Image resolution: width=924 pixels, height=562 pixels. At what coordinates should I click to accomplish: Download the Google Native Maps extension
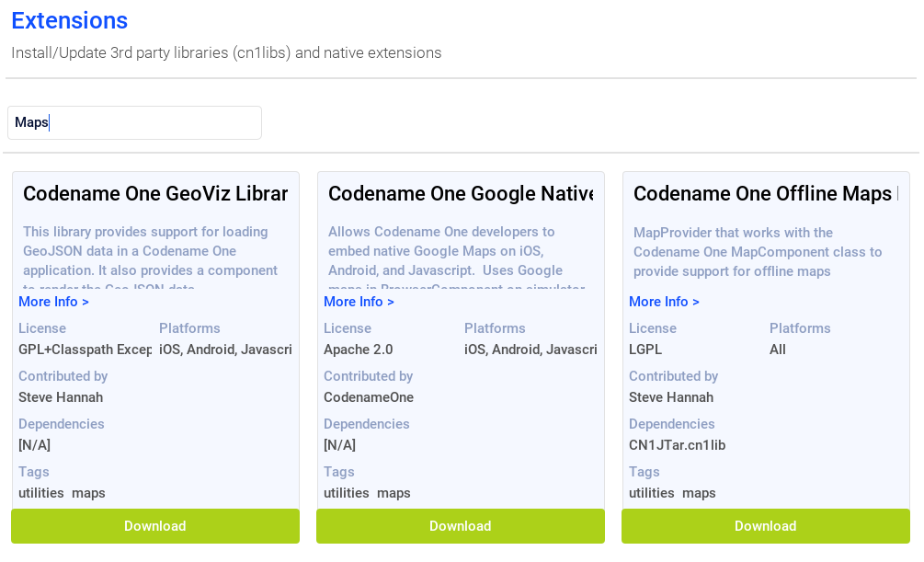tap(461, 526)
